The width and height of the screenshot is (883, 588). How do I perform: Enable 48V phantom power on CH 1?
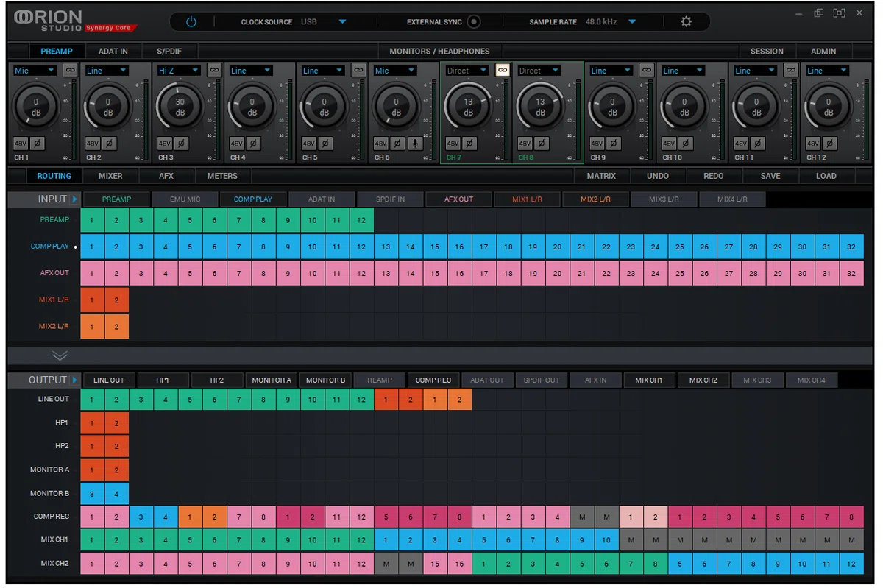click(21, 144)
